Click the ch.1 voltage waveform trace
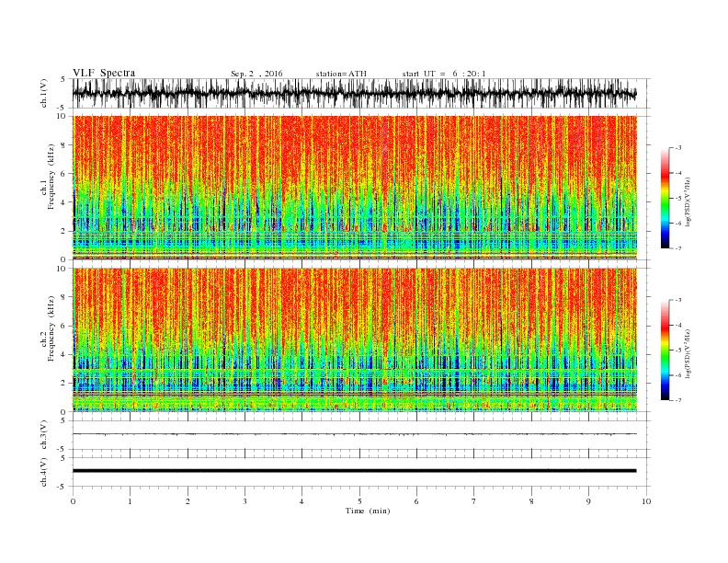Screen dimensions: 728x563 (x=355, y=93)
